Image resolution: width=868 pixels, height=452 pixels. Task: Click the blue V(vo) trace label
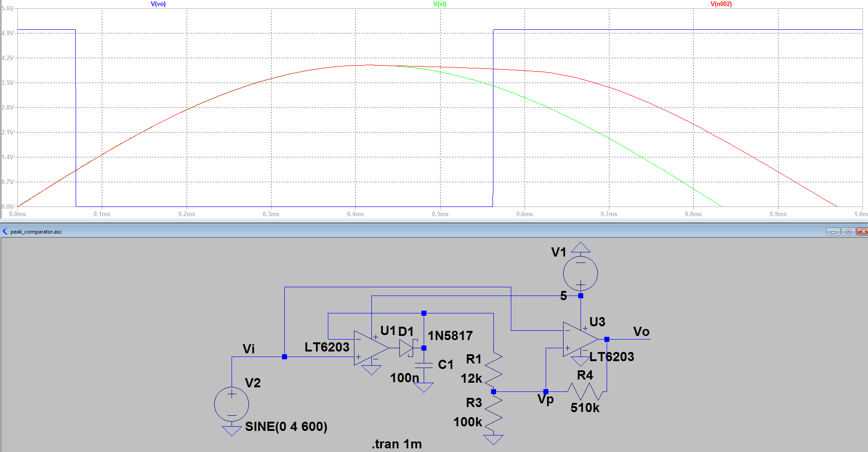pos(158,4)
